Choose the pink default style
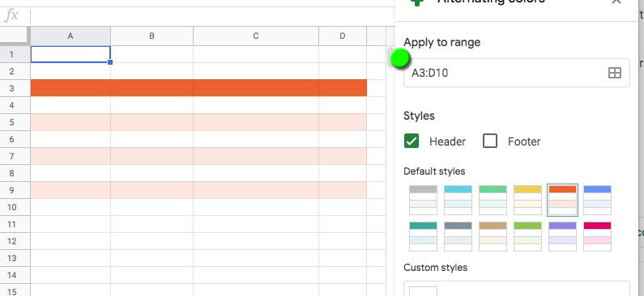The image size is (644, 296). point(598,236)
